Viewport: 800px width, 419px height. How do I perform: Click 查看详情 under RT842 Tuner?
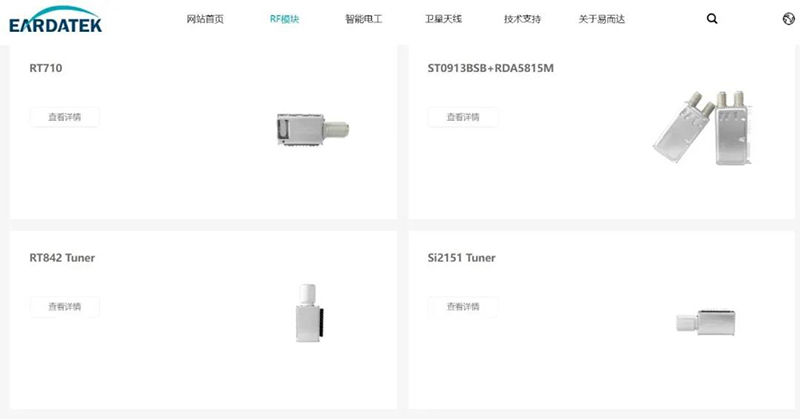(65, 307)
